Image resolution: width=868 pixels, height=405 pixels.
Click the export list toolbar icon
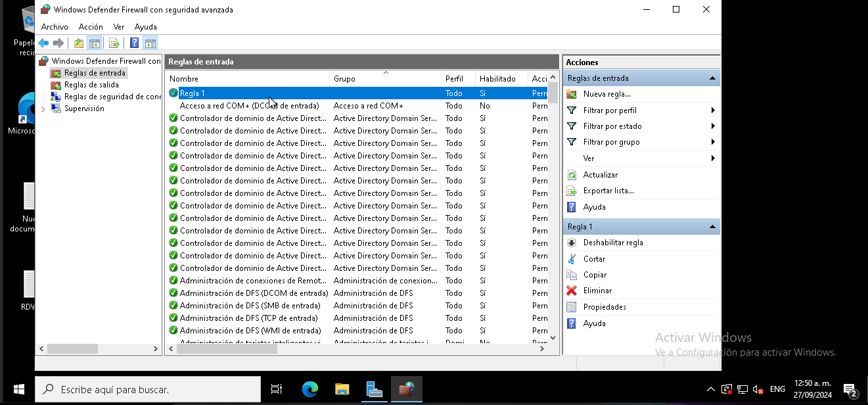point(114,43)
